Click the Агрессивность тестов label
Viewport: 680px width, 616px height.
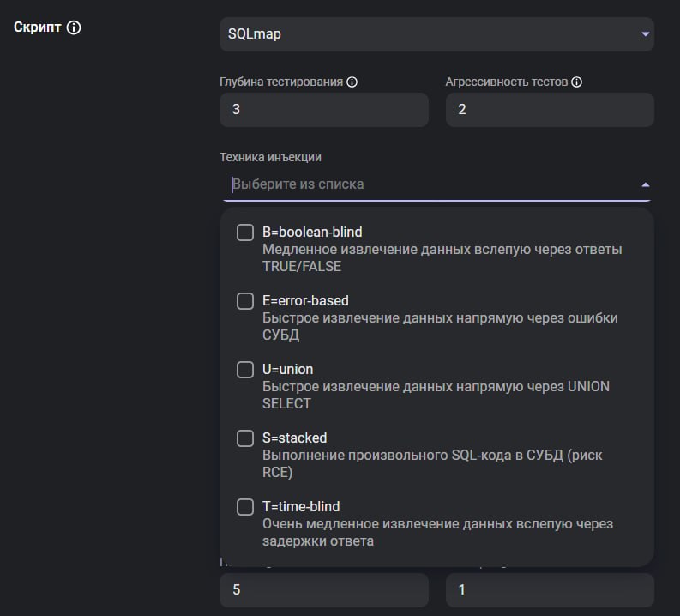tap(507, 82)
